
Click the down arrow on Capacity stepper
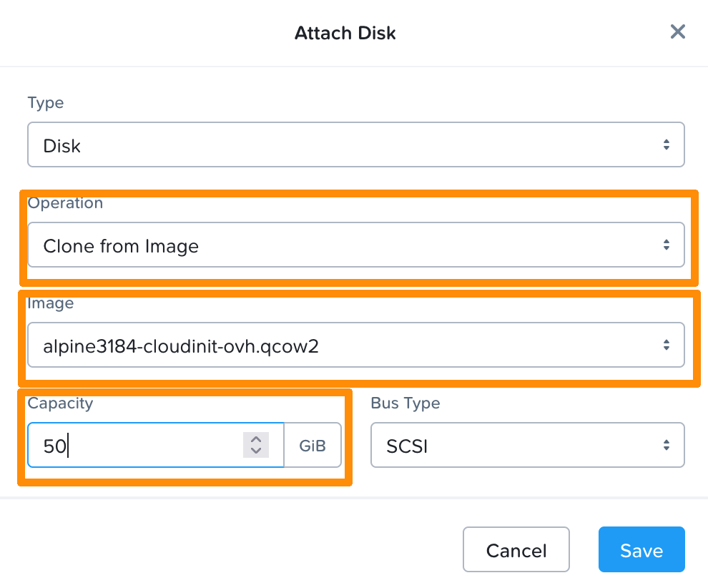click(255, 450)
